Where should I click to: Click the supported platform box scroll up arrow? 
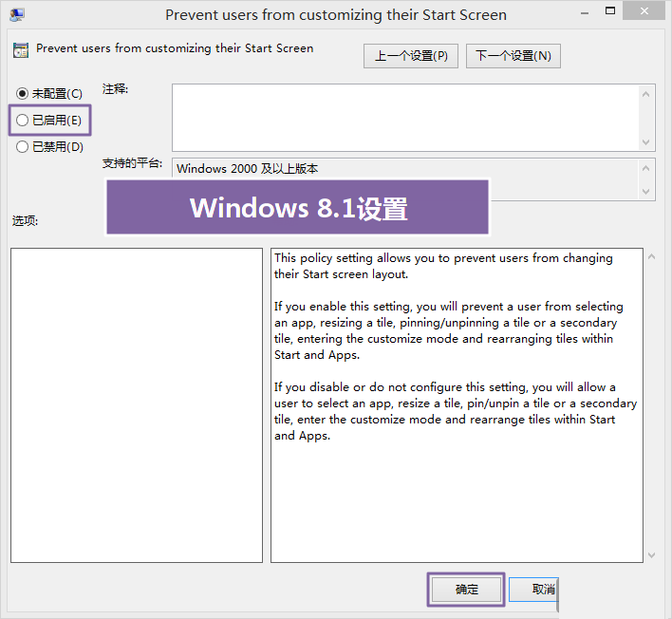click(645, 168)
